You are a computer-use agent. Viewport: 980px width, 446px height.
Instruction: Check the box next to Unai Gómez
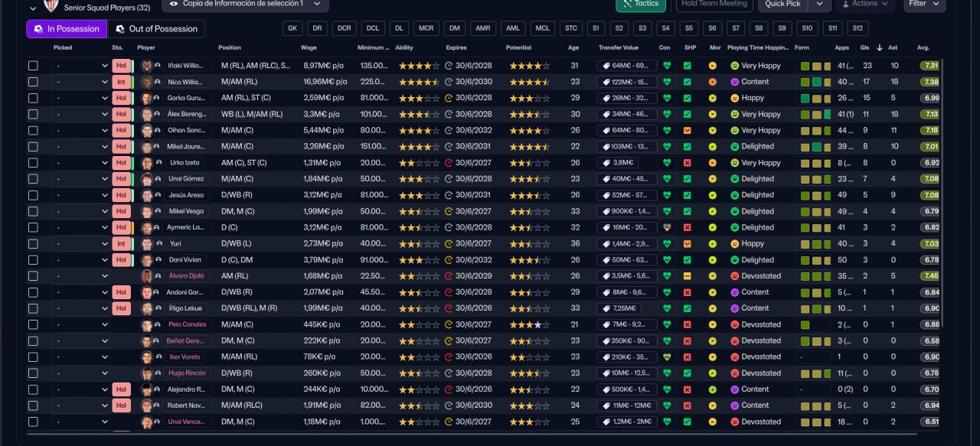33,179
